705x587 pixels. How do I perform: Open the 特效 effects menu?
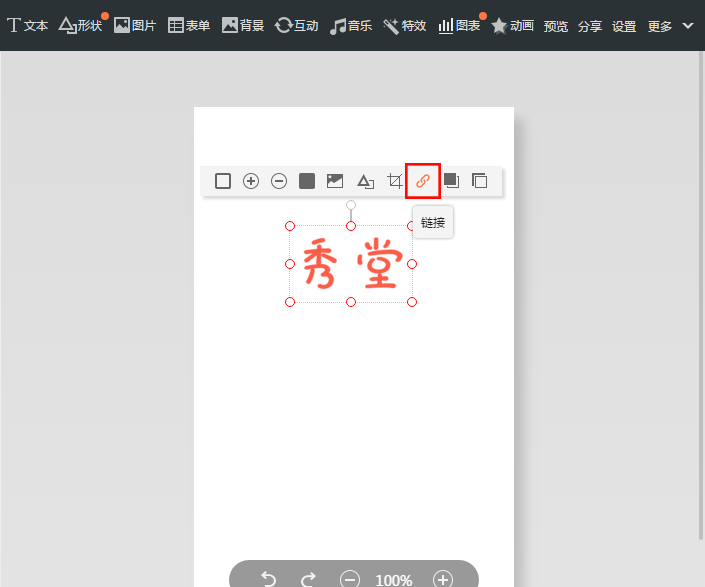(404, 25)
